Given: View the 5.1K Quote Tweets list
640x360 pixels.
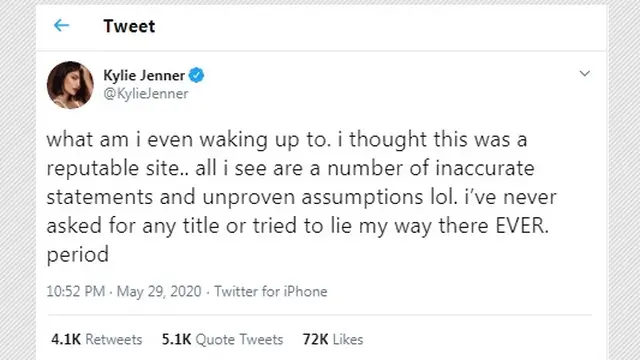Looking at the screenshot, I should (x=222, y=339).
